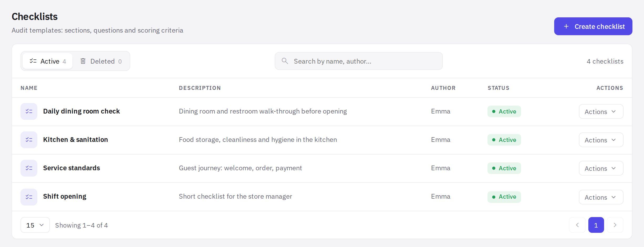Select page 1 in pagination

(596, 225)
